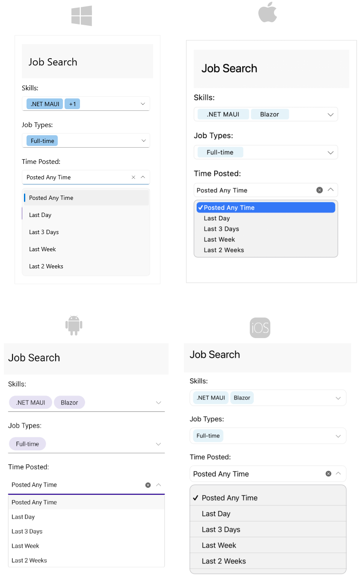364x588 pixels.
Task: Click the Full-time chip in iOS panel
Action: tap(208, 436)
